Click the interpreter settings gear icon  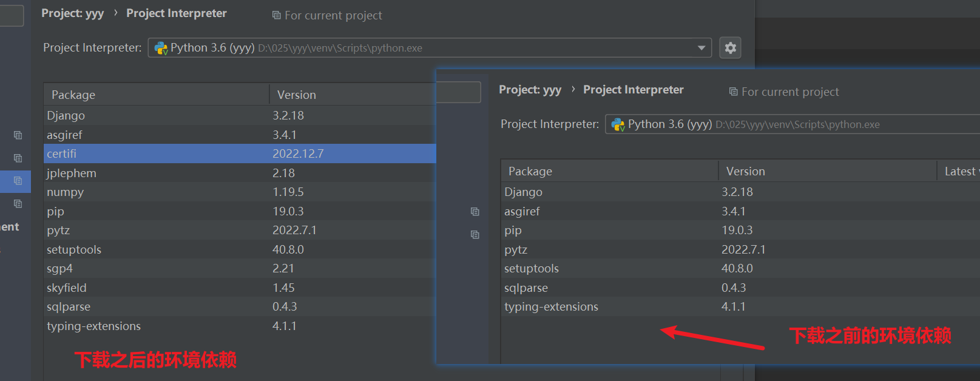pyautogui.click(x=731, y=48)
